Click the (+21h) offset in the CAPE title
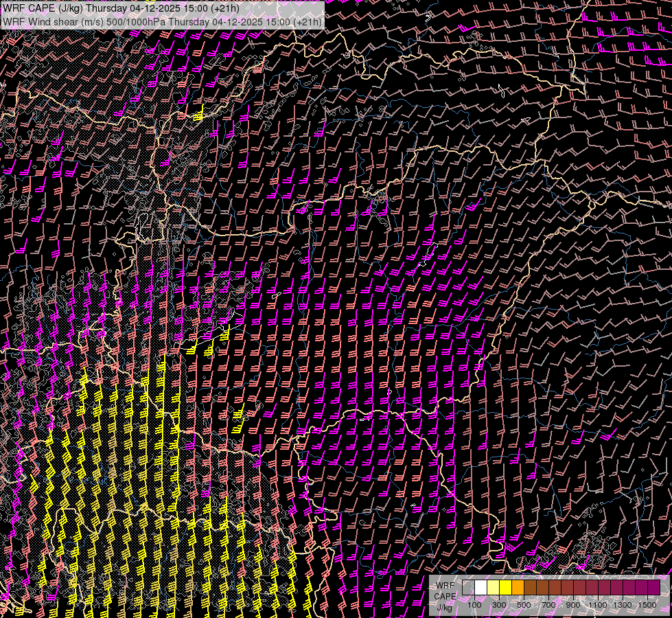 tap(224, 8)
